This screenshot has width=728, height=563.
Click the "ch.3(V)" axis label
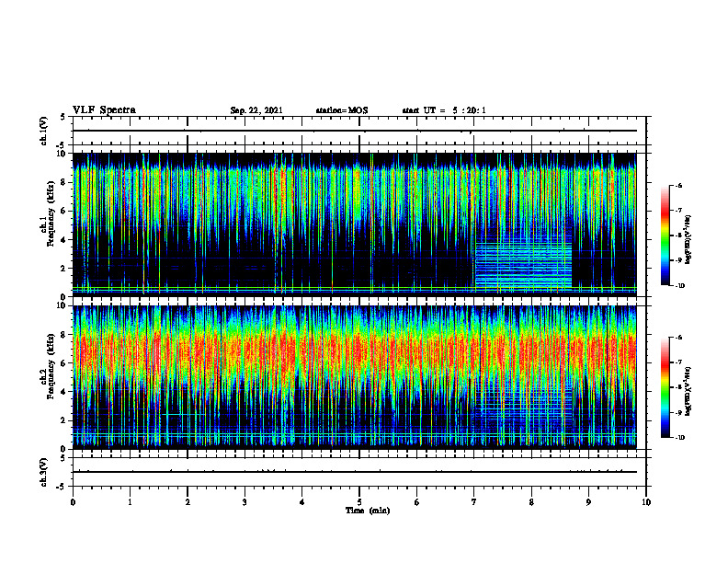click(44, 472)
